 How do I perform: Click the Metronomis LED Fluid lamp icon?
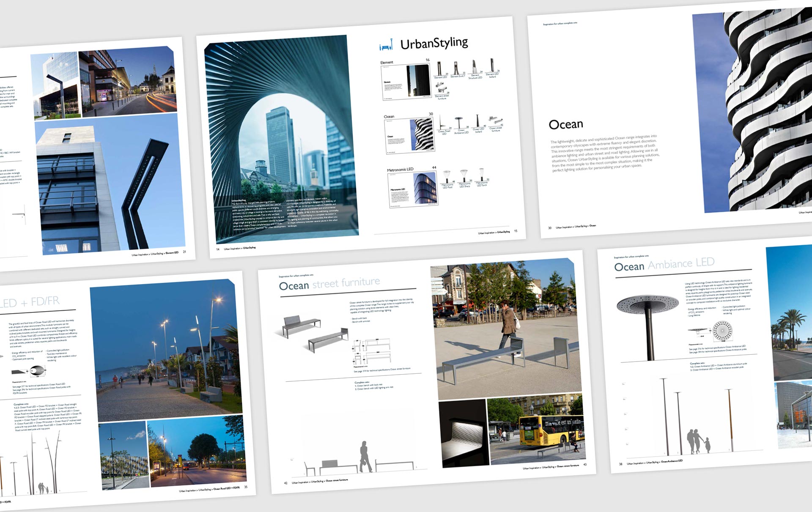pos(447,176)
